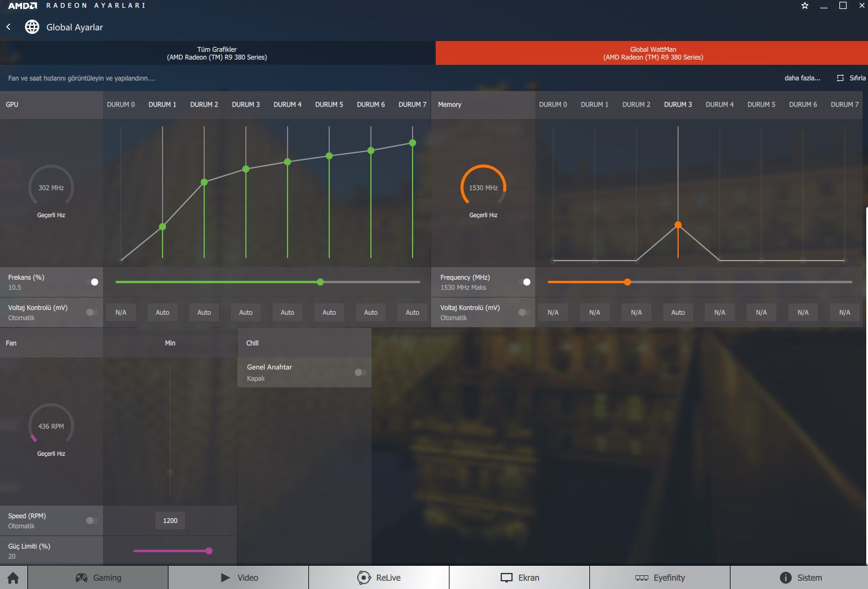Click Memory DURUM 0 N/A voltage field
Viewport: 868px width, 589px height.
click(x=553, y=312)
